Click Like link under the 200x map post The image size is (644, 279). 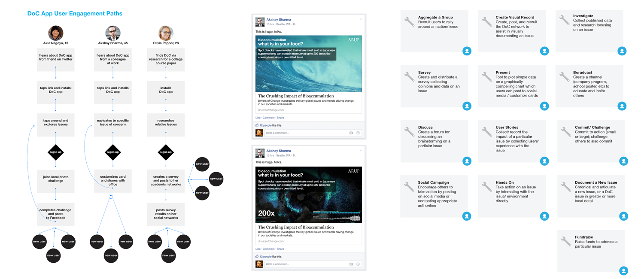coord(258,249)
